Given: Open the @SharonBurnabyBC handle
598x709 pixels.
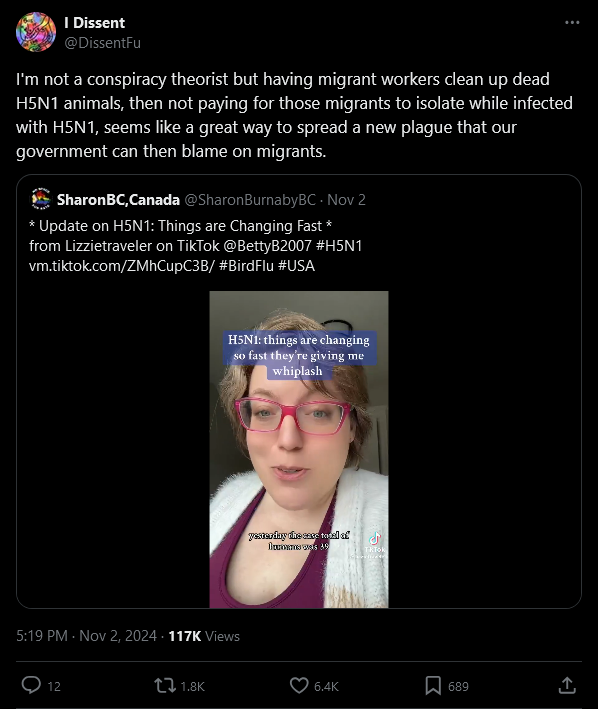Looking at the screenshot, I should (x=250, y=199).
